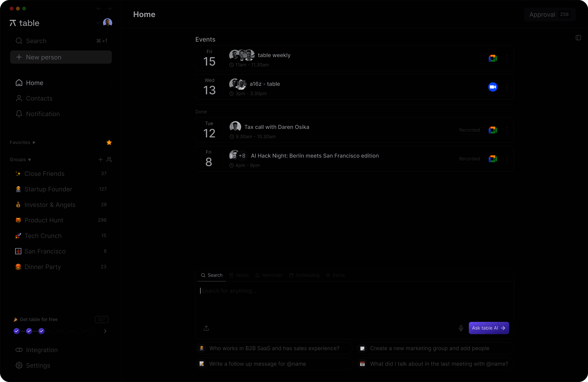This screenshot has height=382, width=588.
Task: Open workspace dropdown chevron next to avatar
Action: [98, 23]
